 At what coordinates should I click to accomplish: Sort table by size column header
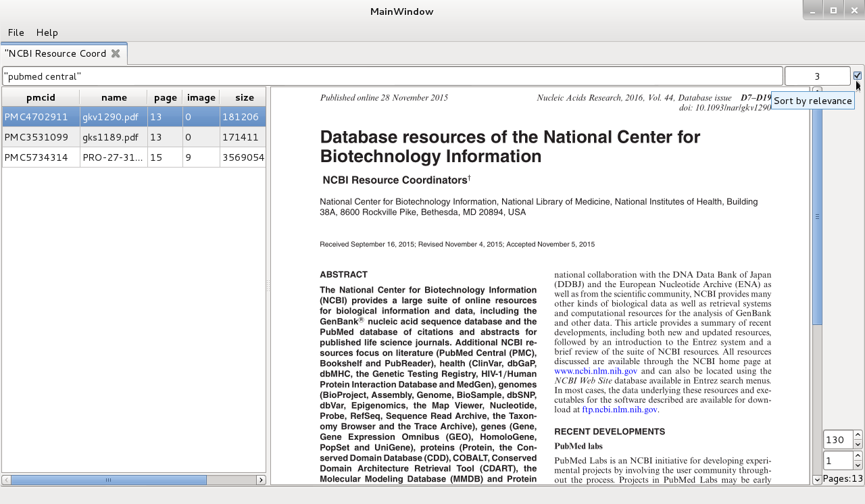pos(243,97)
